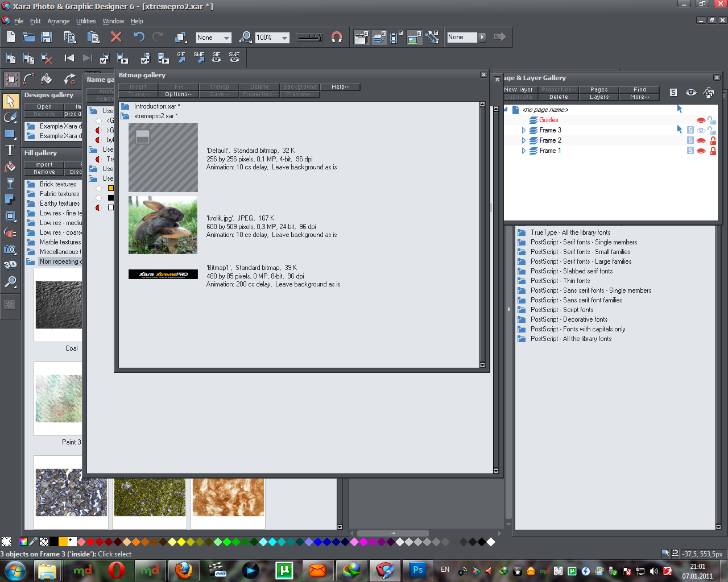Expand the Frame 3 layer
This screenshot has height=582, width=728.
click(524, 130)
